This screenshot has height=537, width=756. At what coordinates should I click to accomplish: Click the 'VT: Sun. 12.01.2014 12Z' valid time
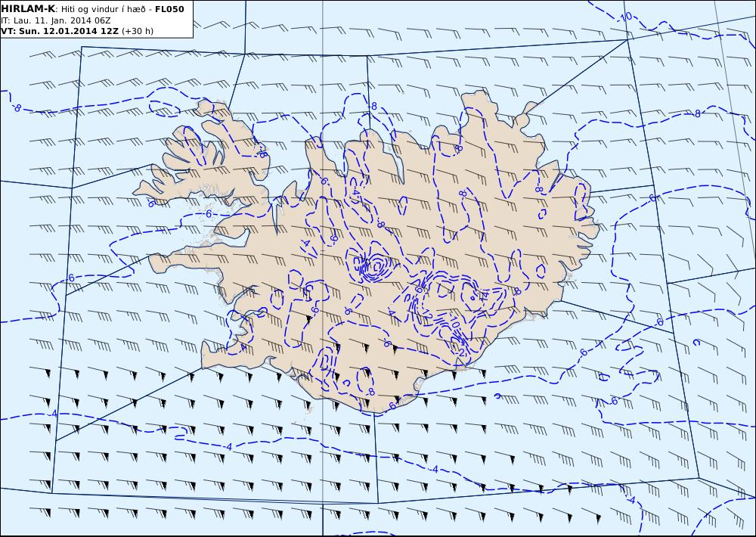[60, 31]
